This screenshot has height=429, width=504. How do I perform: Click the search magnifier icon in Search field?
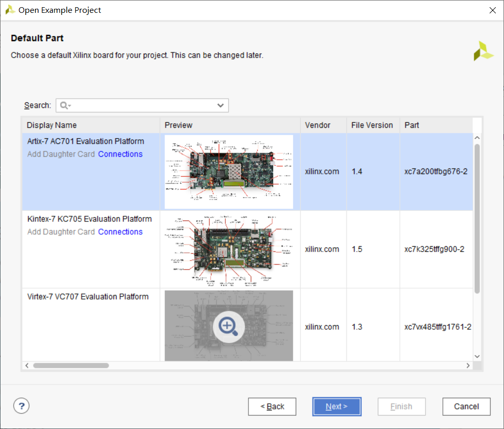[x=65, y=105]
